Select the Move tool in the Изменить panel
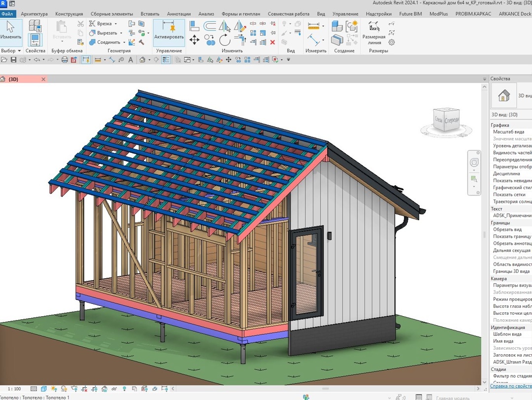This screenshot has width=532, height=400. coord(194,40)
